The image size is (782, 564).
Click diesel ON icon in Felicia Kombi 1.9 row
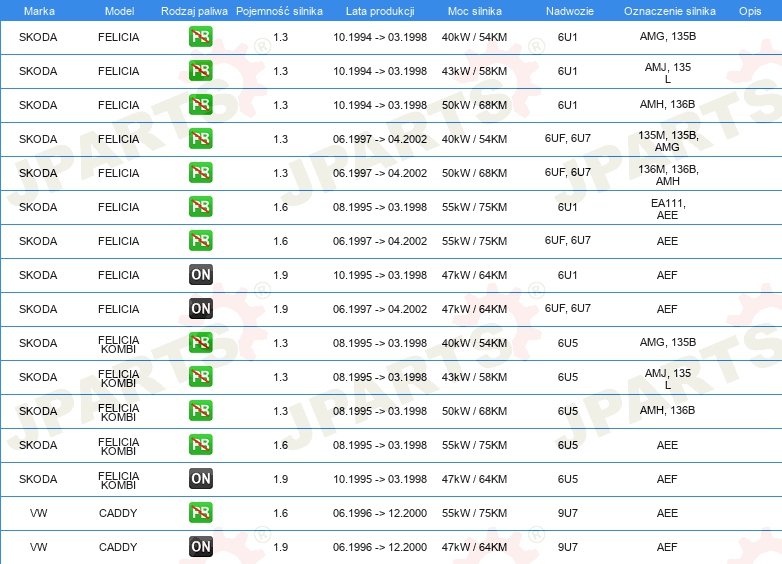coord(200,478)
